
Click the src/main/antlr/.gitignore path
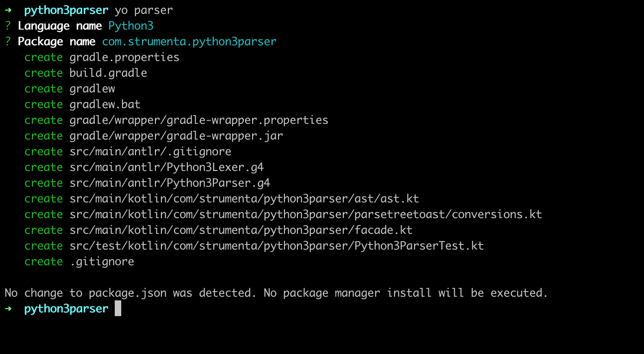(150, 152)
